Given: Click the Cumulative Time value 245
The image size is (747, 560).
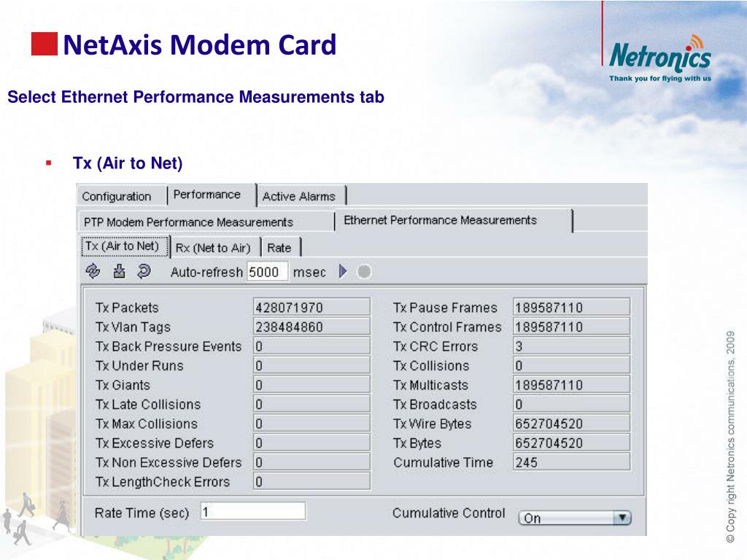Looking at the screenshot, I should point(572,462).
